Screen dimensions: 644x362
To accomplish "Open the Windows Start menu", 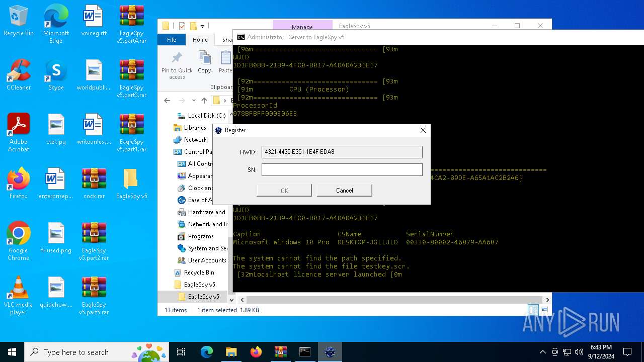I will [x=12, y=352].
